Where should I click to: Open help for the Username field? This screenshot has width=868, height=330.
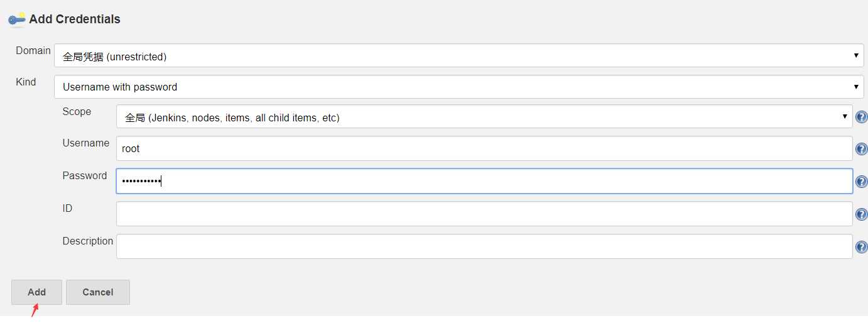(x=862, y=150)
